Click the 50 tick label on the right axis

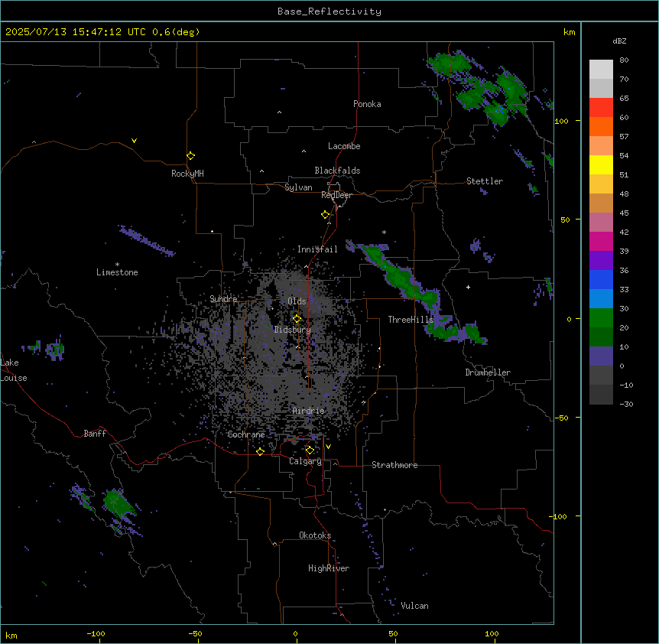[565, 220]
